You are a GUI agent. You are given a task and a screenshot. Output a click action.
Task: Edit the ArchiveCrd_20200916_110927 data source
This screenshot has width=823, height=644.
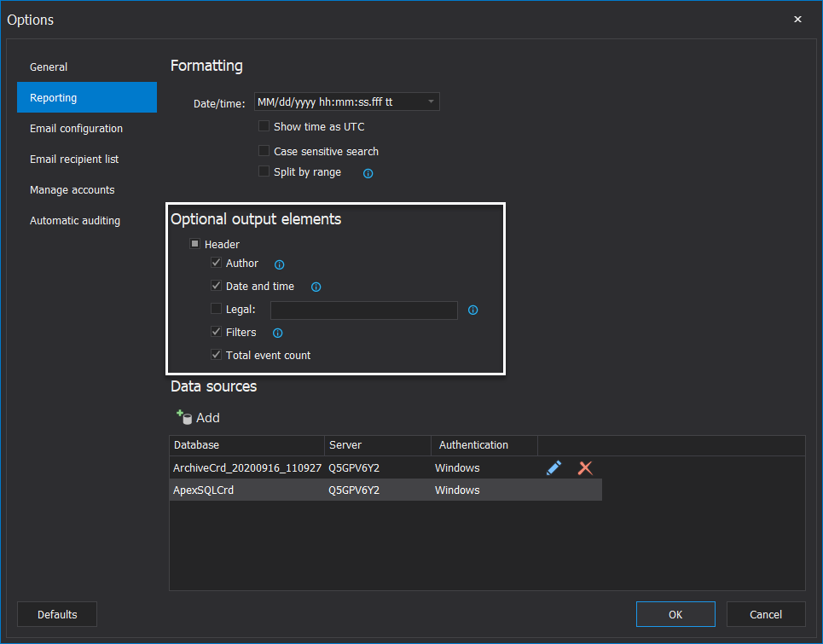pos(553,467)
